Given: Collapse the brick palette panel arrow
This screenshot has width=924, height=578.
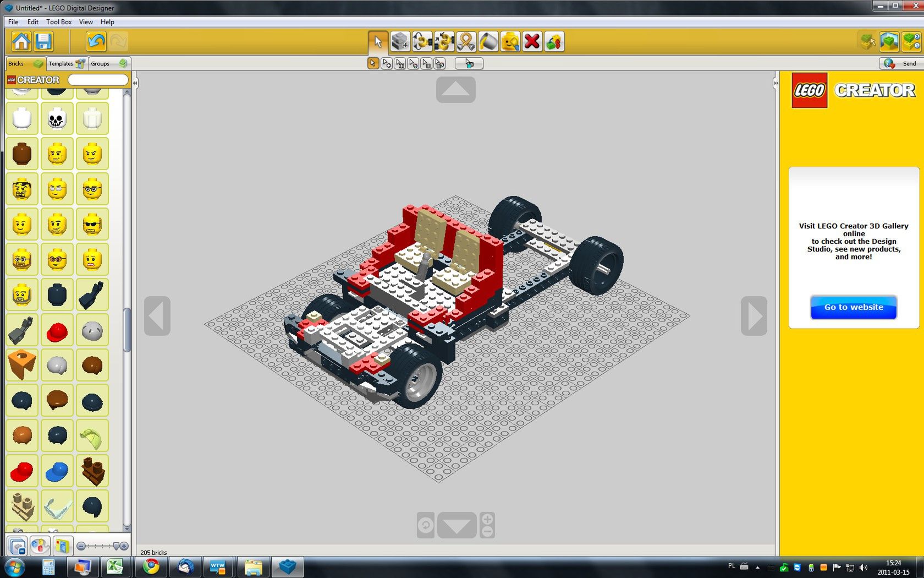Looking at the screenshot, I should 135,83.
